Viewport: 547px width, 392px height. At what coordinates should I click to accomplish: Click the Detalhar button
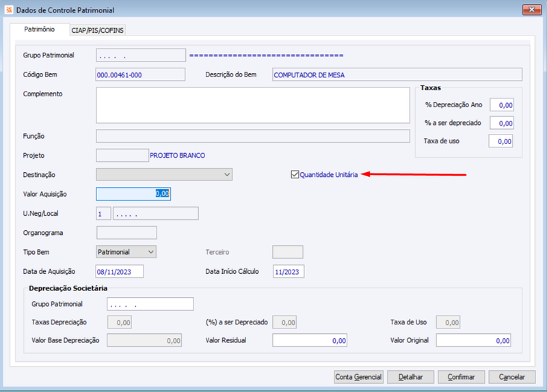[x=411, y=377]
